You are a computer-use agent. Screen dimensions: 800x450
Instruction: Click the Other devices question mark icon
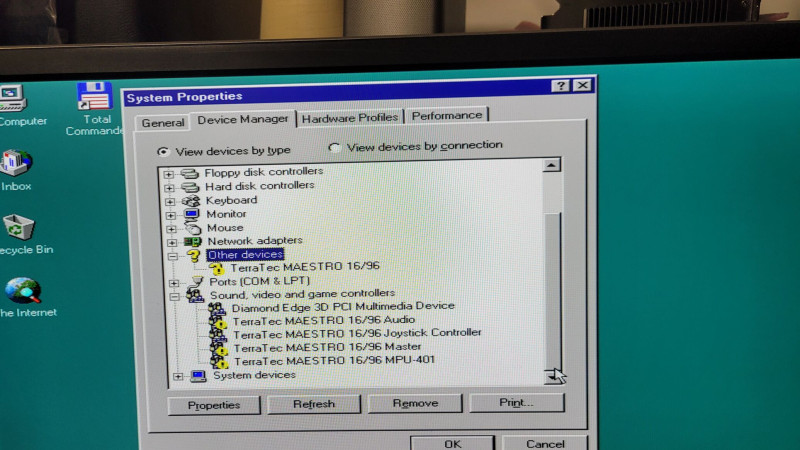click(194, 255)
